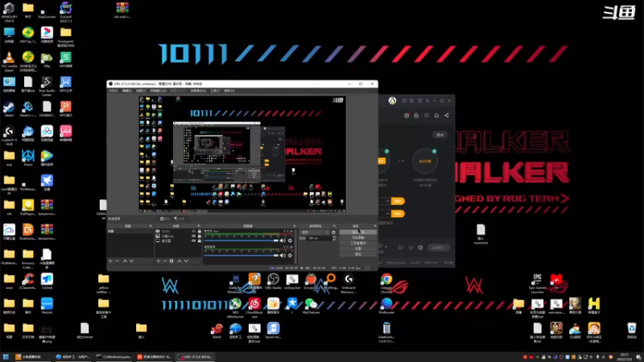
Task: Open the scene transition type dropdown
Action: pos(315,232)
